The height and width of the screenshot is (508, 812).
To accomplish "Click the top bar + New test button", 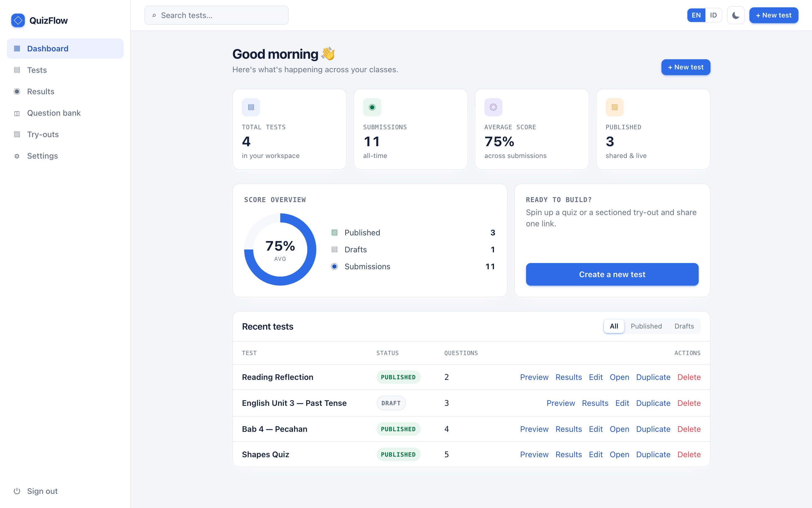I will click(774, 16).
